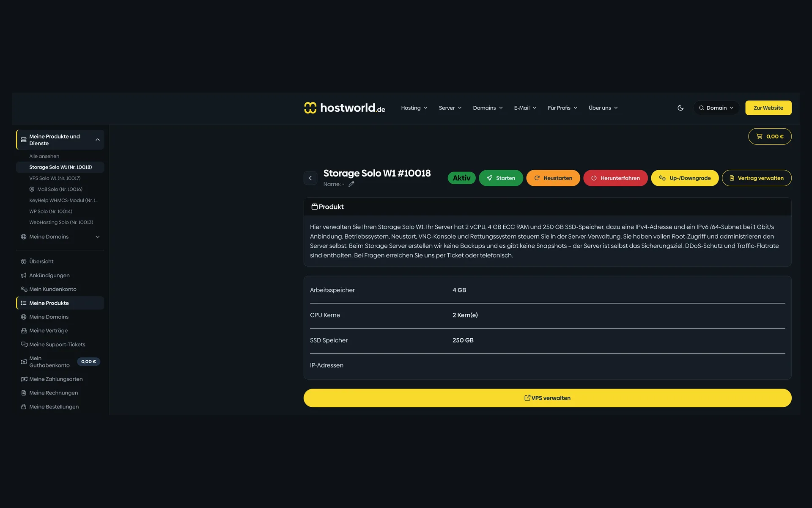Edit the server name pencil icon
The image size is (812, 508).
(351, 184)
